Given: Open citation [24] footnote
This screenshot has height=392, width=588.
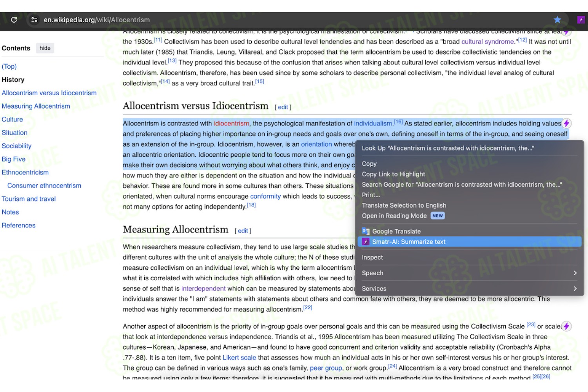Looking at the screenshot, I should pos(392,367).
